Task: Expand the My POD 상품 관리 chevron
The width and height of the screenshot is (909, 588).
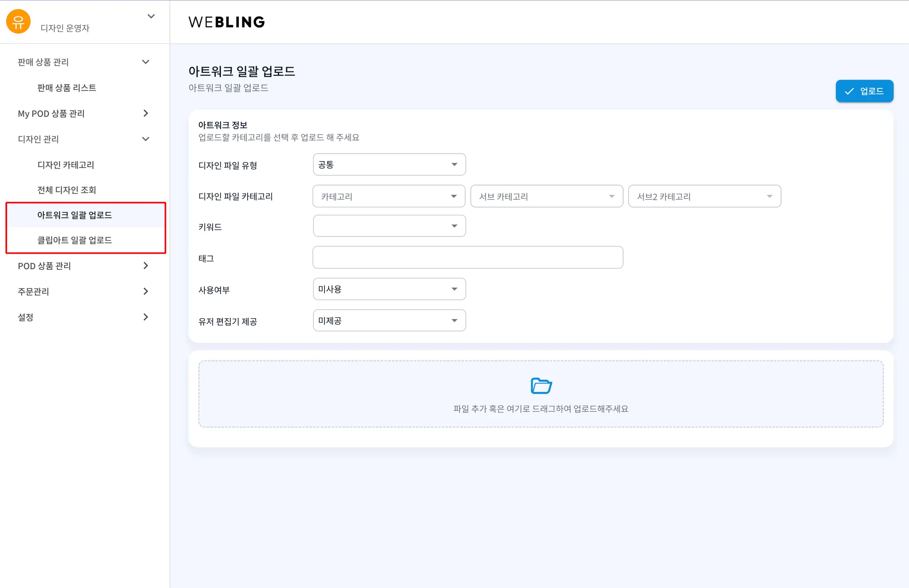Action: 146,114
